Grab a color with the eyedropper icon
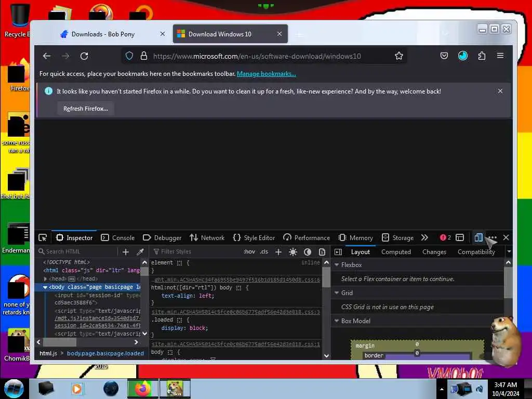This screenshot has height=399, width=532. click(x=140, y=252)
